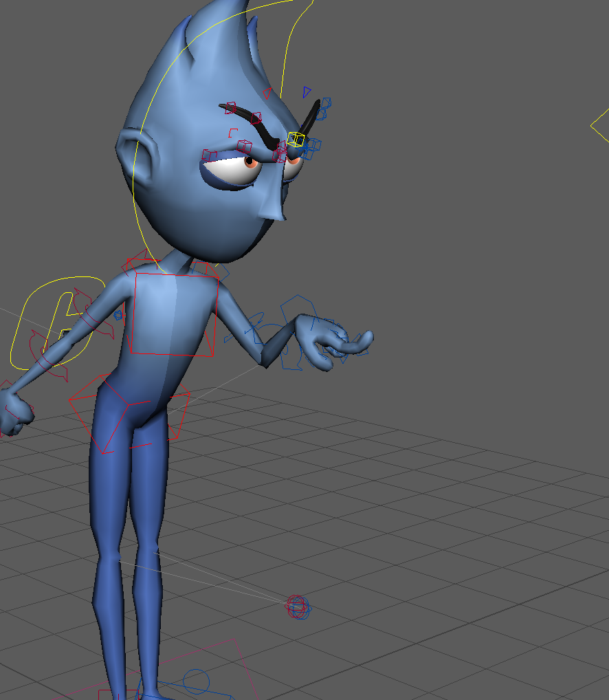The width and height of the screenshot is (609, 700).
Task: Select blue circle control near the feet
Action: (x=196, y=681)
